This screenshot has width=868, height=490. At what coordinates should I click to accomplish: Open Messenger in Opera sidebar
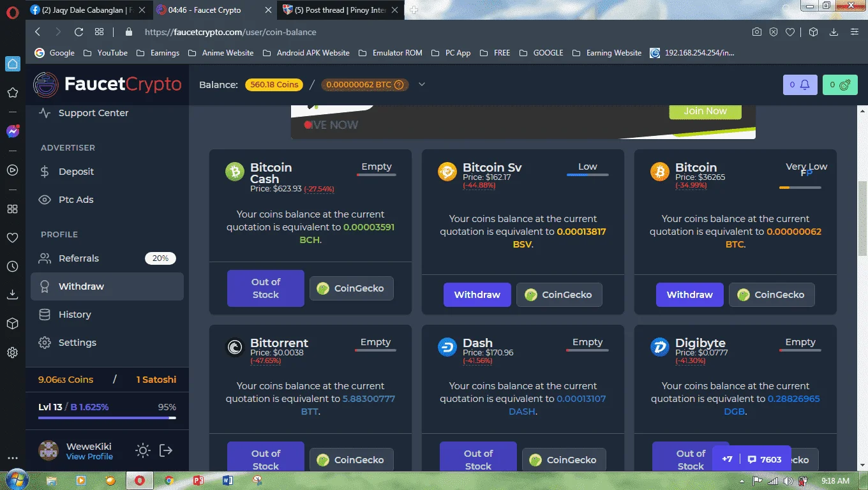pos(12,131)
